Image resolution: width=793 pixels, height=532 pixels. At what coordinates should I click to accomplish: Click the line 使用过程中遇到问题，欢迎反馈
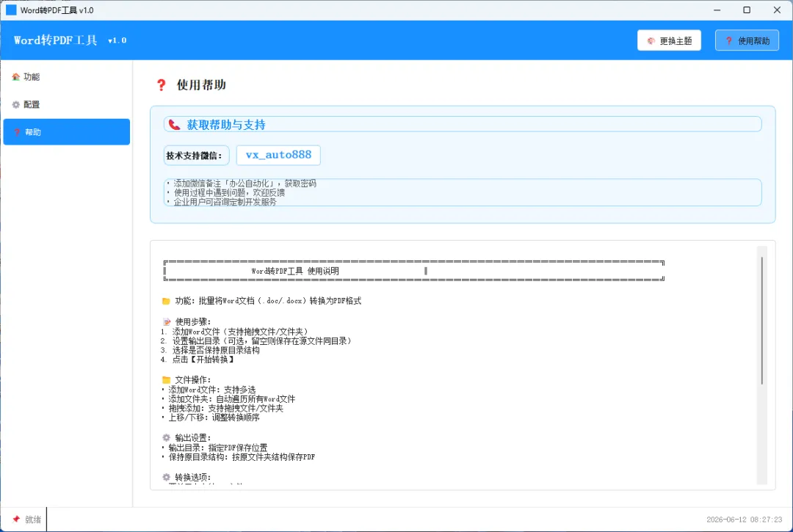[x=229, y=192]
